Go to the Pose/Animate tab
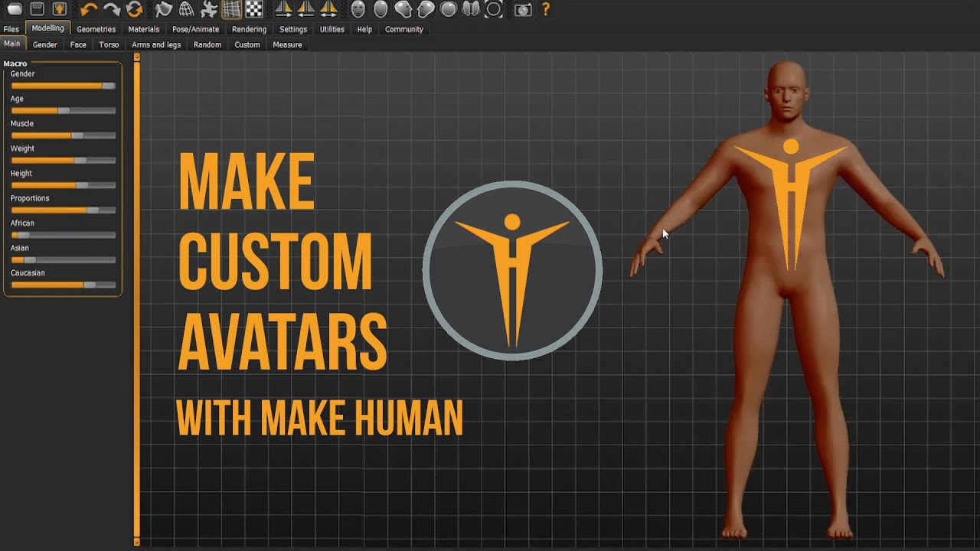980x551 pixels. (x=195, y=29)
